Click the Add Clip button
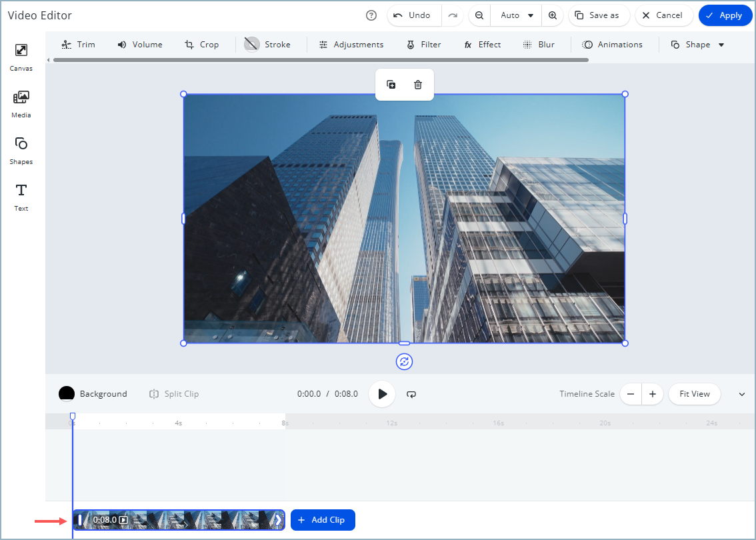This screenshot has height=540, width=756. [323, 520]
